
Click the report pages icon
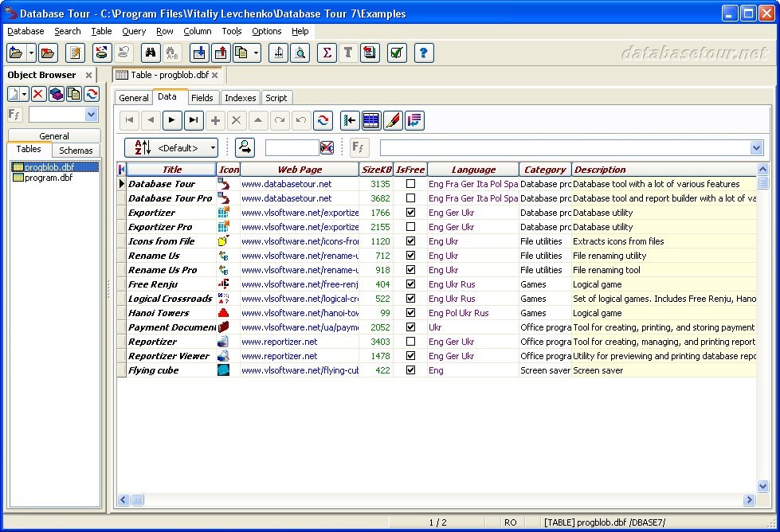pyautogui.click(x=370, y=53)
